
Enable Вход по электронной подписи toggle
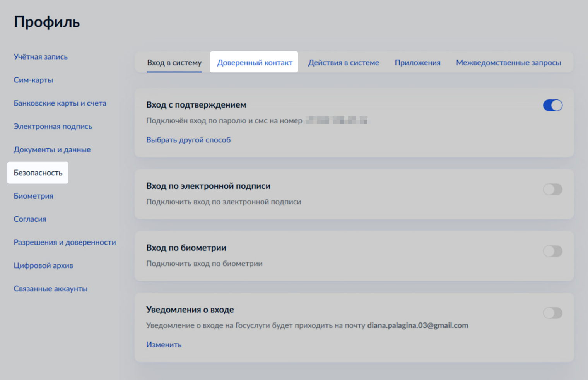(552, 190)
